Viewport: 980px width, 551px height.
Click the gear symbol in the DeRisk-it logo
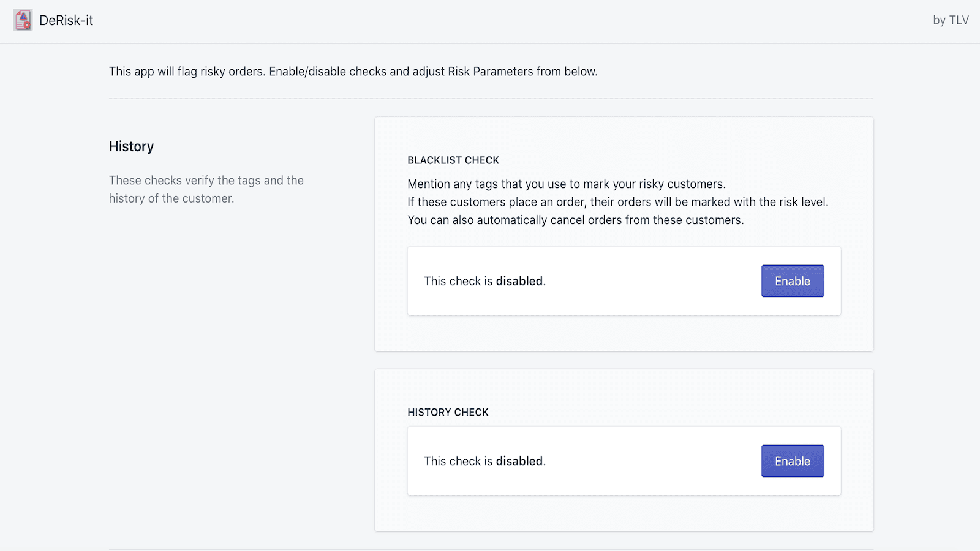pos(27,24)
